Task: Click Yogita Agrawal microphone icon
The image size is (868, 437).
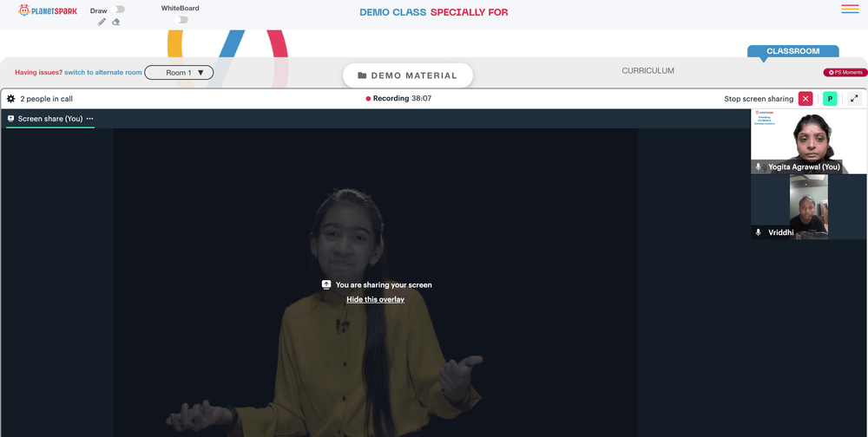Action: tap(759, 166)
